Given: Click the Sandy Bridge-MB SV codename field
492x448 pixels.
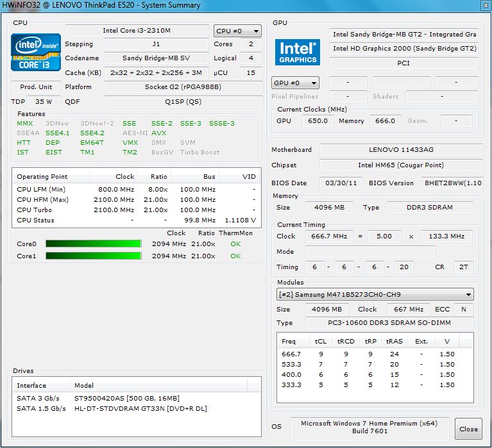Looking at the screenshot, I should coord(155,58).
